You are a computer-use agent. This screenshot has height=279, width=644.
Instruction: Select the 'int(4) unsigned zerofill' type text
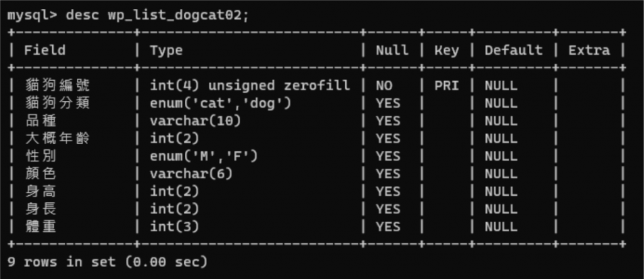(x=250, y=85)
